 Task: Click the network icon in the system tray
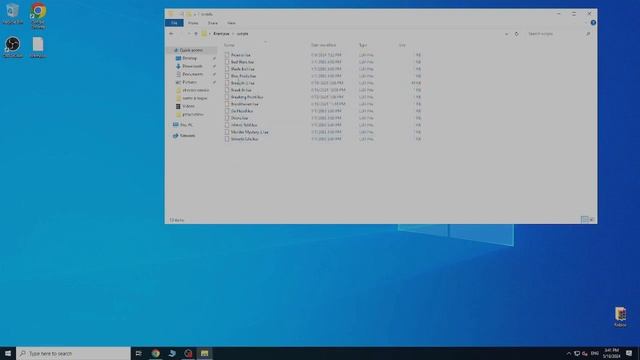(x=577, y=353)
